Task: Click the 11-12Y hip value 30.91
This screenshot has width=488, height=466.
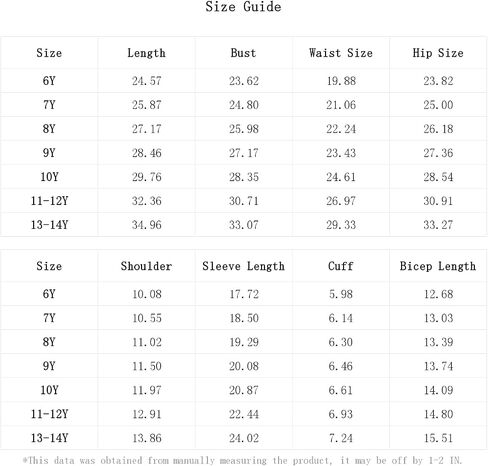Action: click(438, 201)
